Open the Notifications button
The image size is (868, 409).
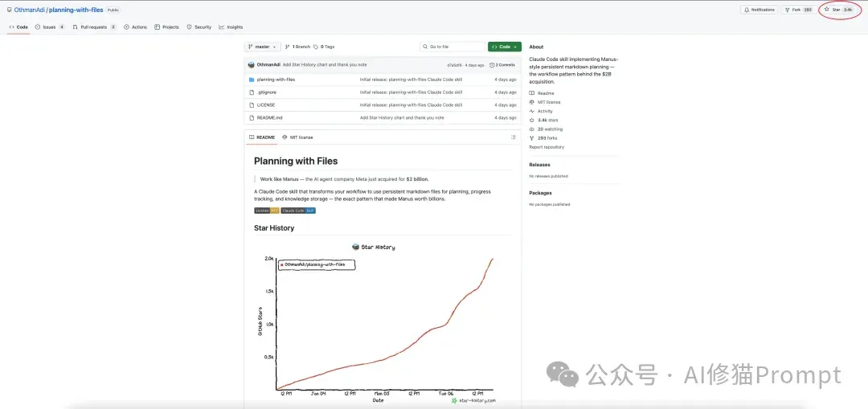click(759, 10)
